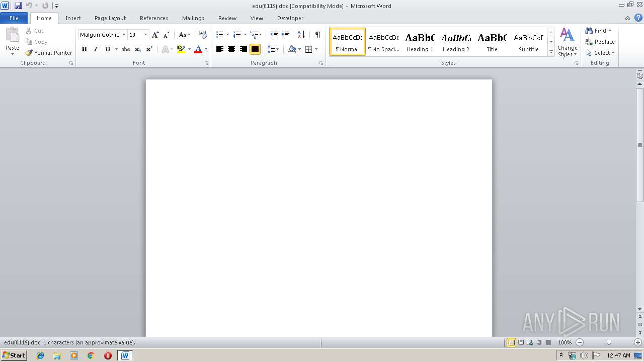Screen dimensions: 644x362
Task: Open Change Styles
Action: pyautogui.click(x=567, y=42)
